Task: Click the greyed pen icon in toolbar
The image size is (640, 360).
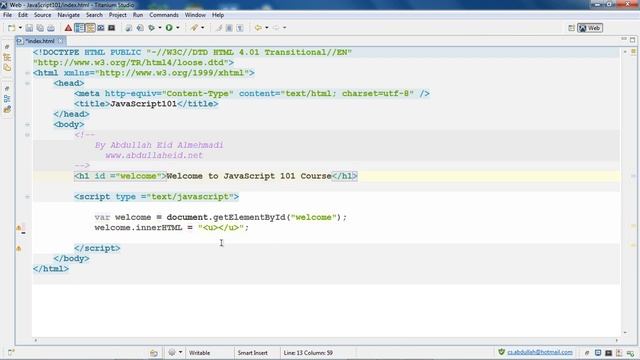Action: [219, 28]
